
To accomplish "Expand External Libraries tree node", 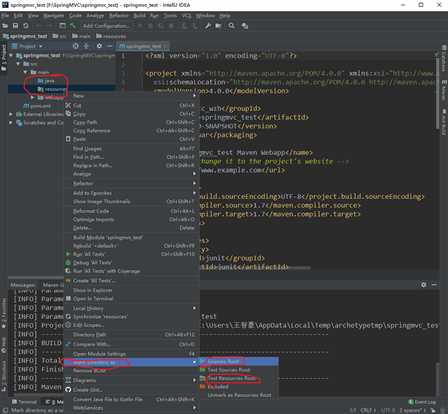I will [x=11, y=114].
